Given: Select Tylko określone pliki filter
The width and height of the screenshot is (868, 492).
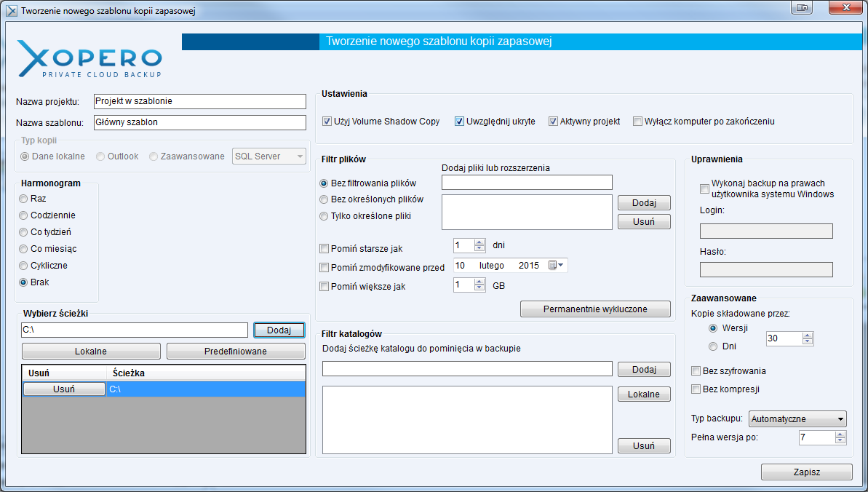Looking at the screenshot, I should [x=324, y=216].
